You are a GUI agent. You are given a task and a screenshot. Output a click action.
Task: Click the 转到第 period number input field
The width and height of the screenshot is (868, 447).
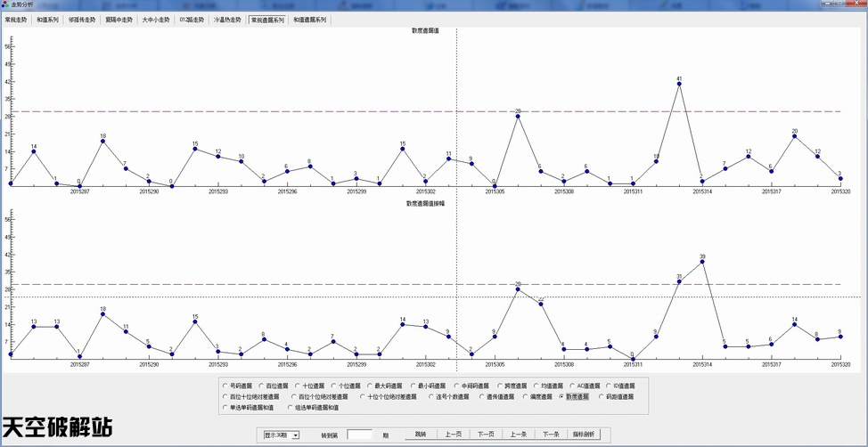(x=359, y=435)
